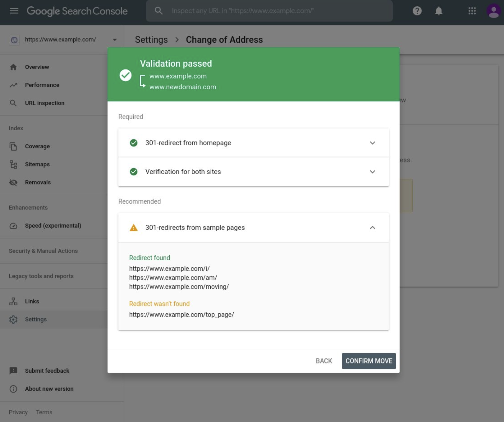Select the Sitemaps icon
This screenshot has height=422, width=504.
[x=13, y=164]
